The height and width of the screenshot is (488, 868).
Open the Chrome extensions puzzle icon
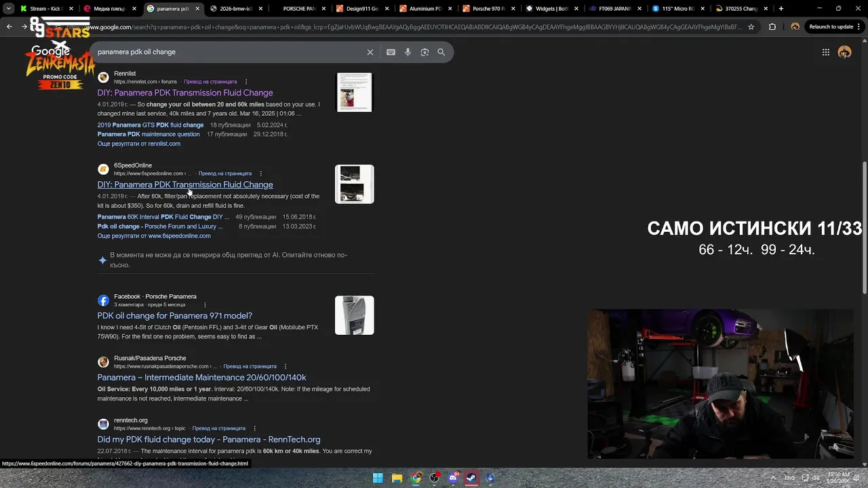click(x=772, y=27)
